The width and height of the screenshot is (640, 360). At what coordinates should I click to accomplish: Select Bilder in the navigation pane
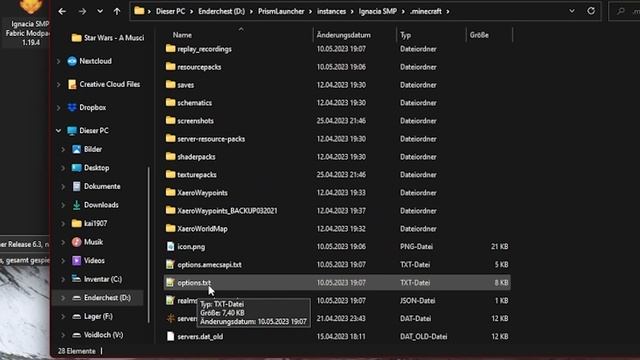point(87,149)
